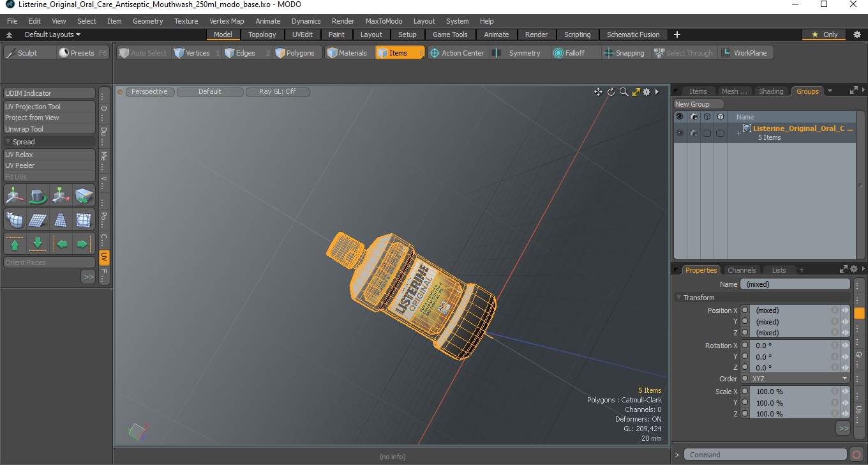The image size is (868, 465).
Task: Switch to the UVEdit layout tab
Action: point(303,34)
